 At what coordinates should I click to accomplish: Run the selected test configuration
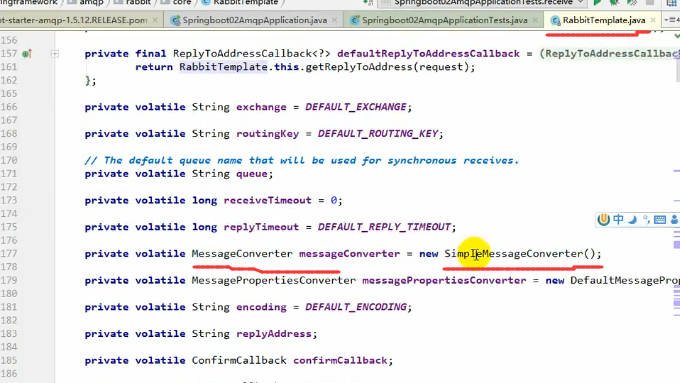pyautogui.click(x=597, y=2)
